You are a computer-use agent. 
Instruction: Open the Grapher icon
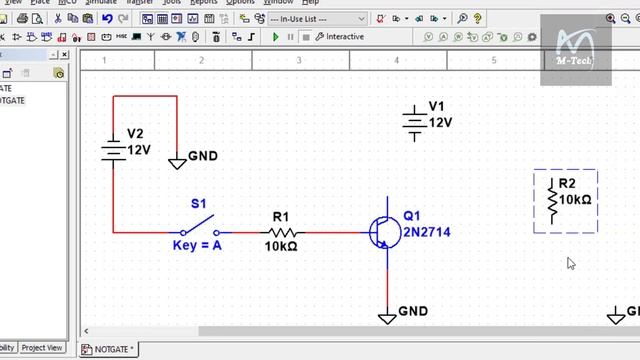coord(193,18)
